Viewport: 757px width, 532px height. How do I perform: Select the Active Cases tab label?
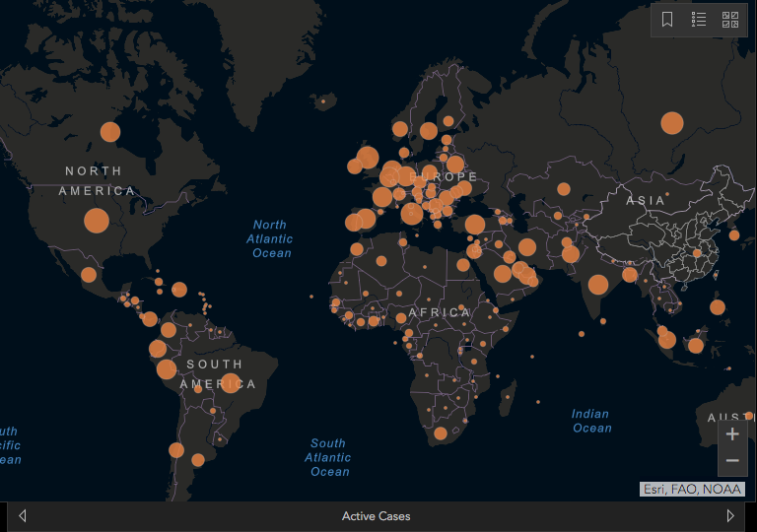[377, 516]
